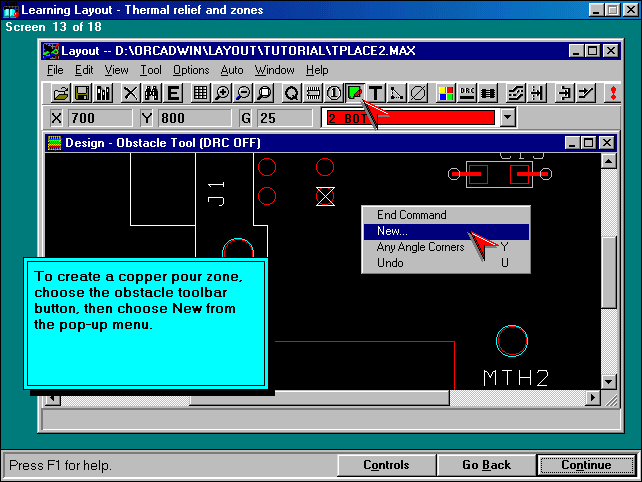Open the Auto menu
Viewport: 642px width, 482px height.
coord(231,70)
